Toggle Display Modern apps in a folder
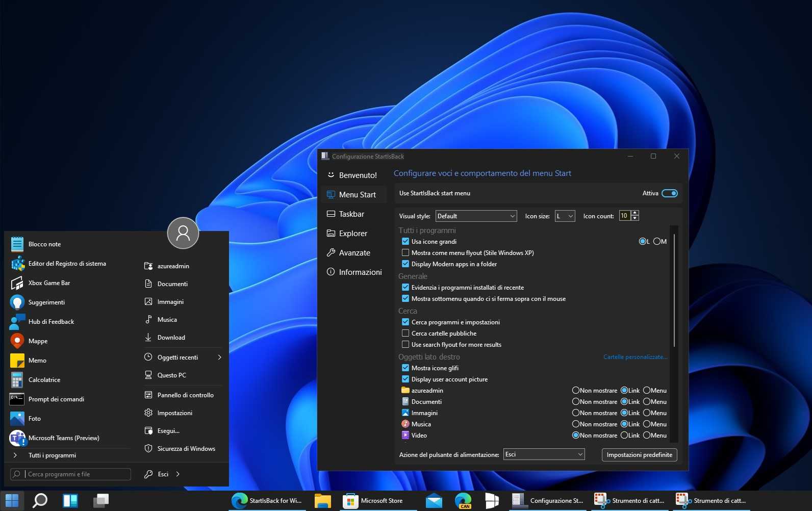812x511 pixels. click(x=405, y=264)
